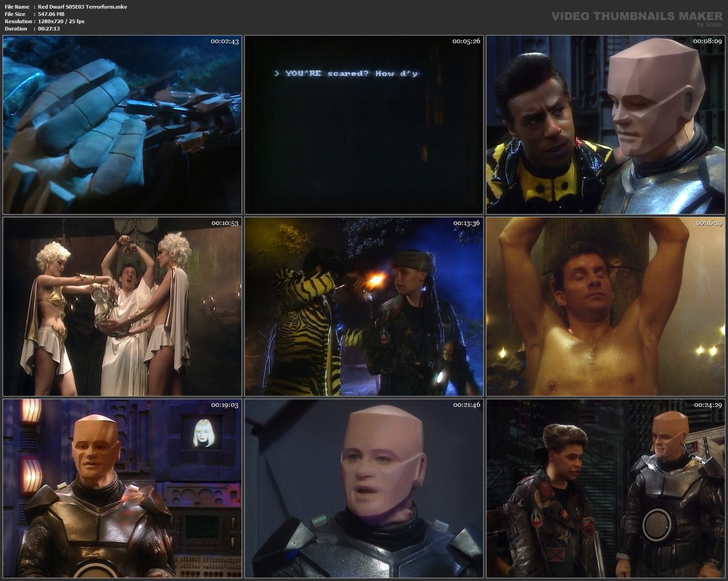Viewport: 728px width, 581px height.
Task: Click the 00:19:03 thumbnail with android at console
Action: pyautogui.click(x=123, y=489)
